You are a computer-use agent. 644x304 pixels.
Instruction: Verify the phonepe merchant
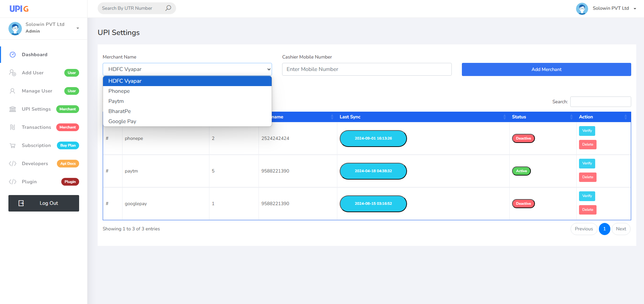(x=587, y=131)
